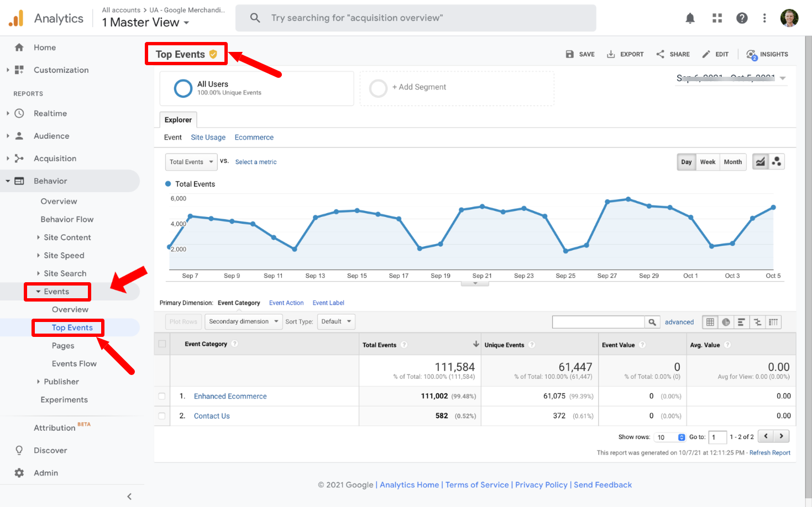The height and width of the screenshot is (507, 812).
Task: Click the EDIT button
Action: tap(715, 54)
